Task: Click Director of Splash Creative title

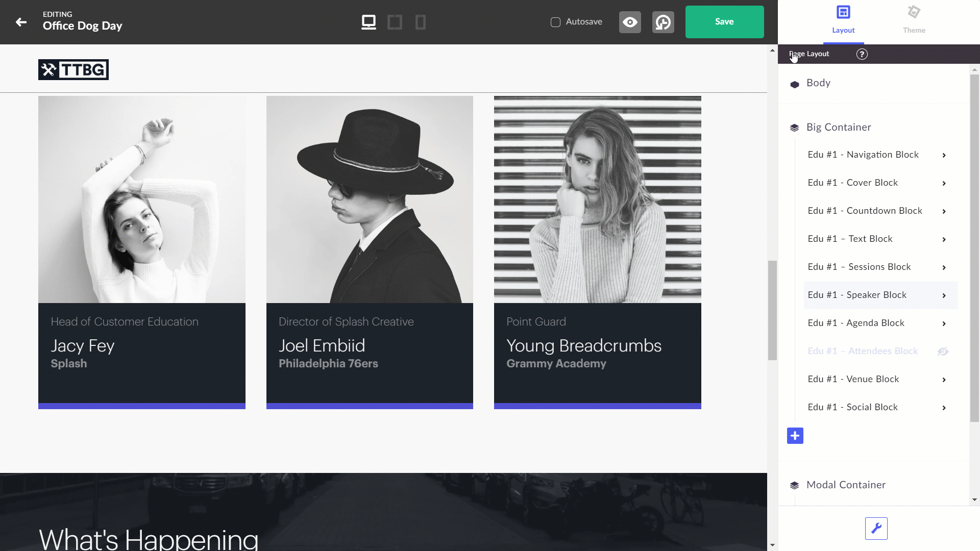Action: 346,322
